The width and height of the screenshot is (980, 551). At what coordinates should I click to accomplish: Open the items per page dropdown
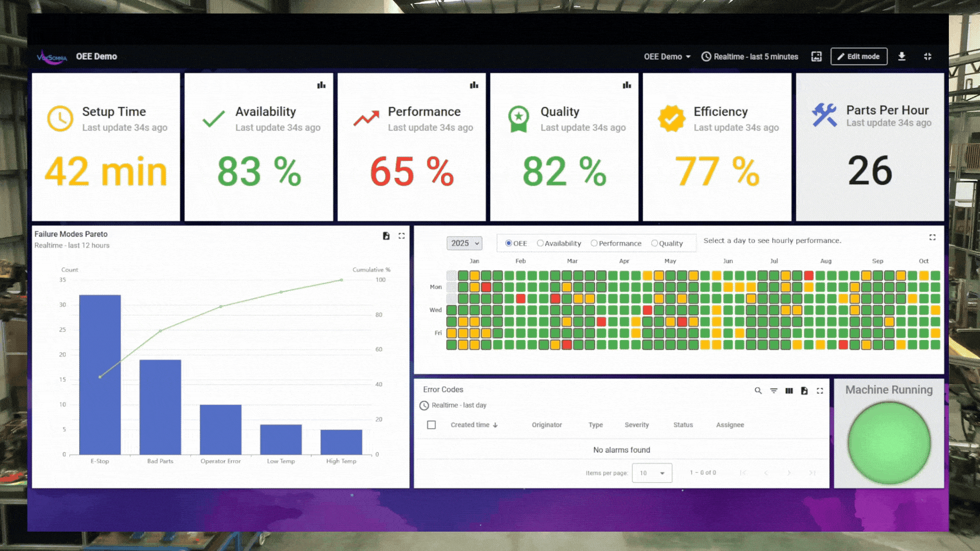click(652, 473)
